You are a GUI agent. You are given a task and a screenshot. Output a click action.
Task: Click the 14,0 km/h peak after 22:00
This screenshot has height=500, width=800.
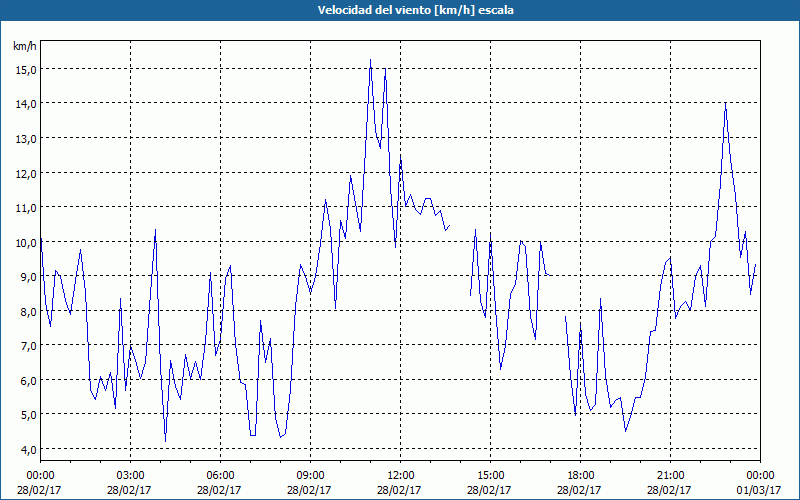[x=725, y=103]
